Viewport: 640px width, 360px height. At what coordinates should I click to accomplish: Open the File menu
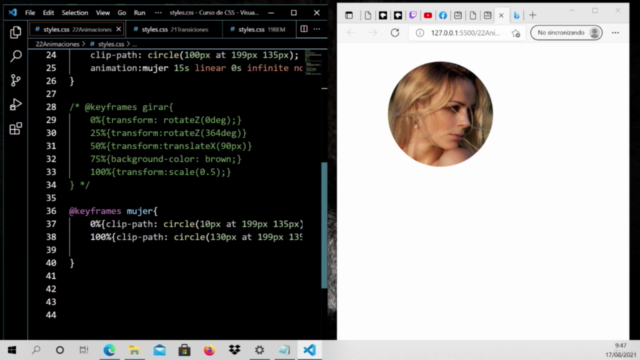click(x=30, y=13)
